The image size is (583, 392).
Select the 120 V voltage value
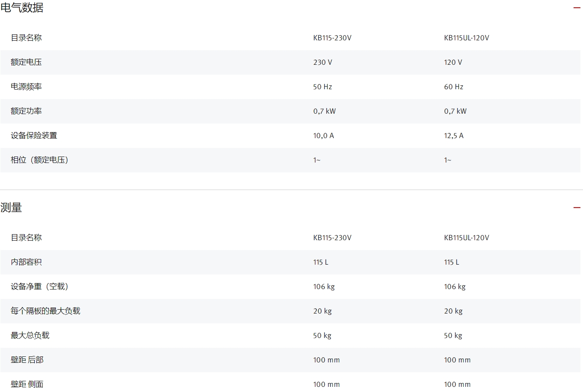[x=453, y=62]
